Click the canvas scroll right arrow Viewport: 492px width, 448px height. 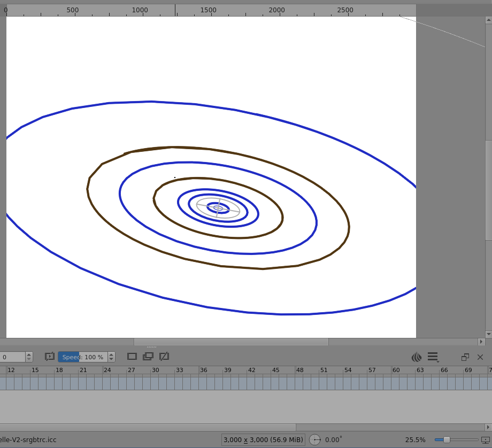click(x=481, y=342)
